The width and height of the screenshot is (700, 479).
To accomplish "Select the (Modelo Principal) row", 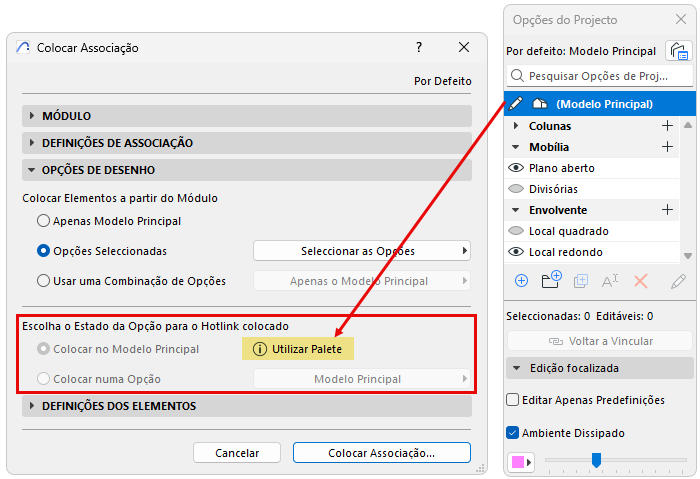I will point(604,103).
